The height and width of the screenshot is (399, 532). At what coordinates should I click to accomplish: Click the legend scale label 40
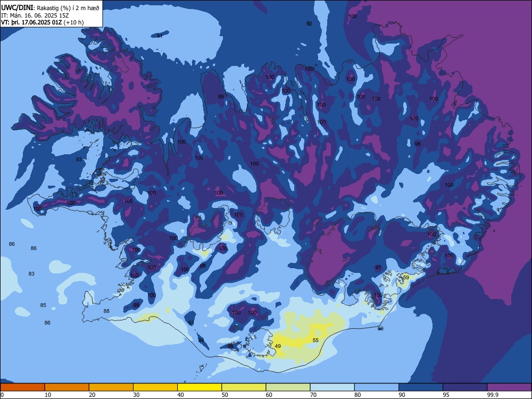point(180,395)
